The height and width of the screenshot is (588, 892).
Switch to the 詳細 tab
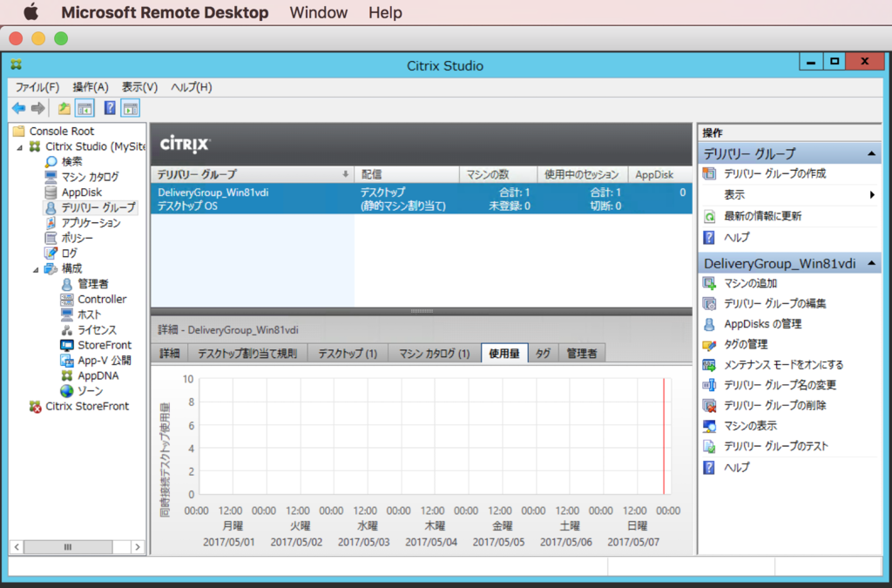170,354
